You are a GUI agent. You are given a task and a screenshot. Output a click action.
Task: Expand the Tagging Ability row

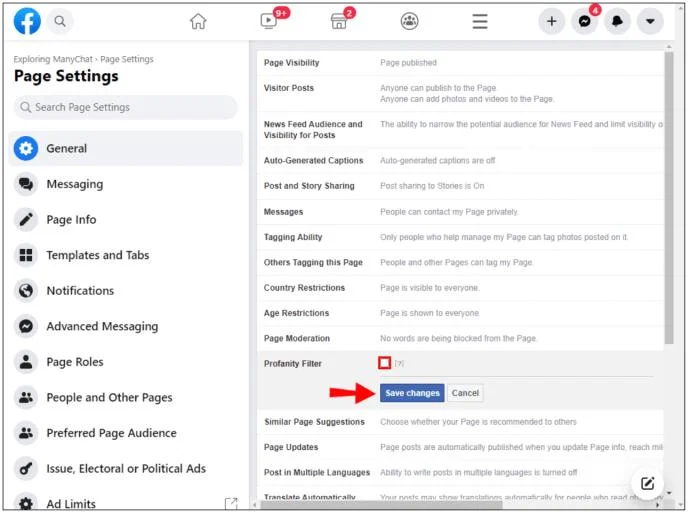coord(460,237)
